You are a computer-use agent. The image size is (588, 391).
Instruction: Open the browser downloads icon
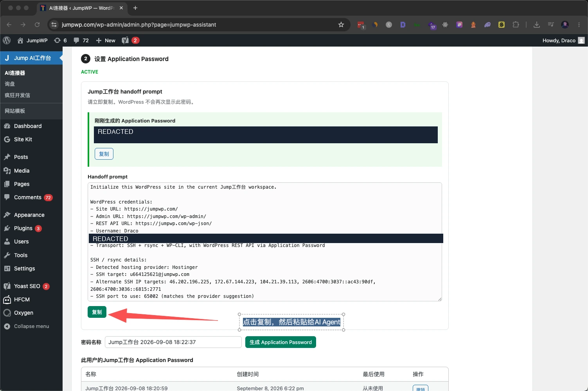pyautogui.click(x=537, y=25)
